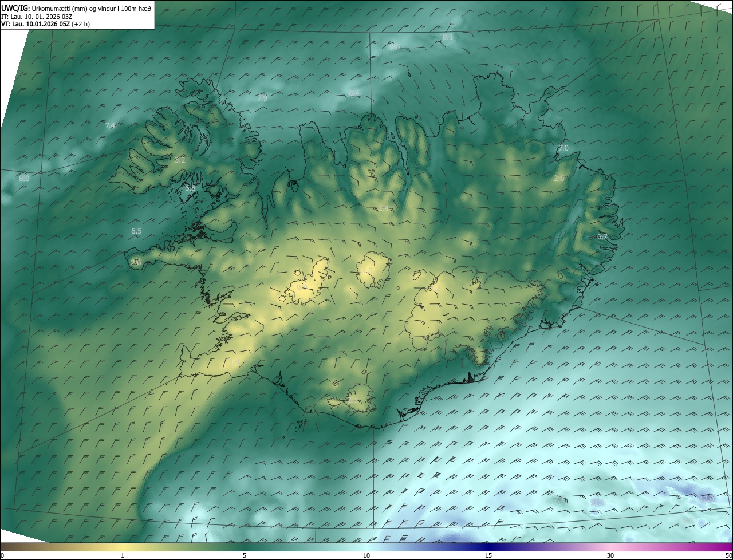
Task: Pick the dark blue color above the 15 tick
Action: click(x=488, y=547)
